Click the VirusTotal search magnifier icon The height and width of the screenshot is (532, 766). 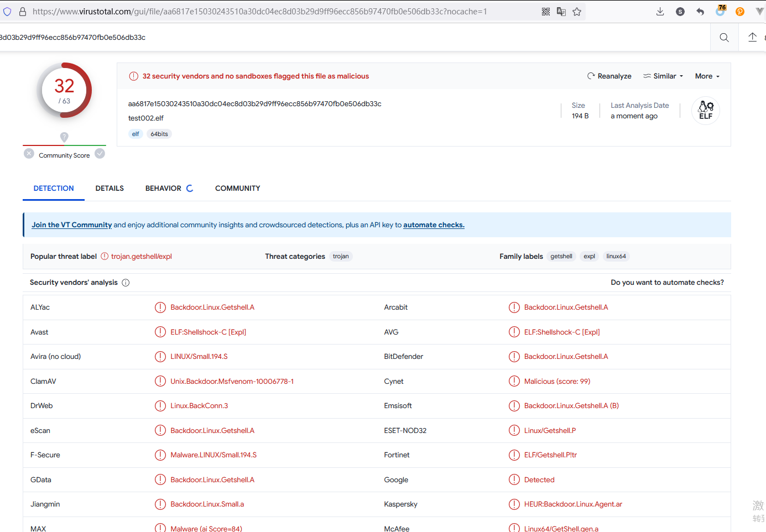[724, 38]
